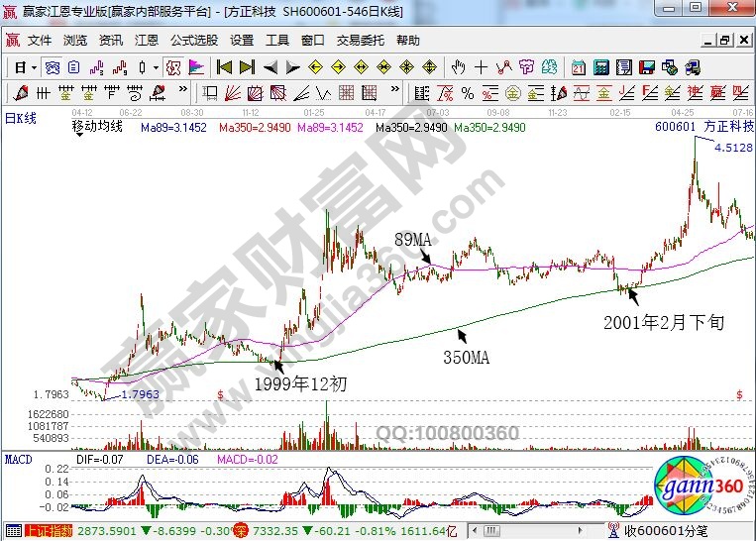Toggle the crosshair cursor tool
This screenshot has height=541, width=756.
pos(481,67)
